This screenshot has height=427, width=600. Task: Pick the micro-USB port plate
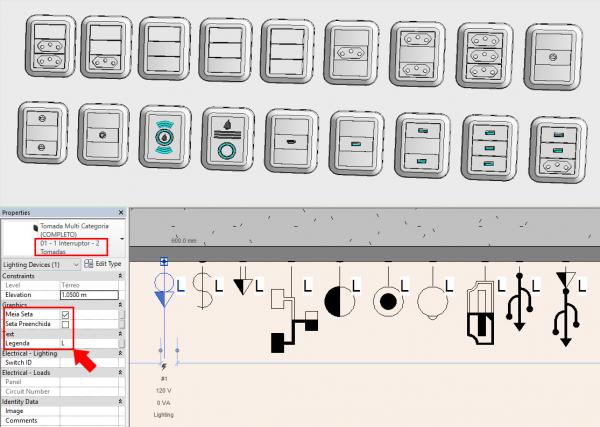(291, 141)
